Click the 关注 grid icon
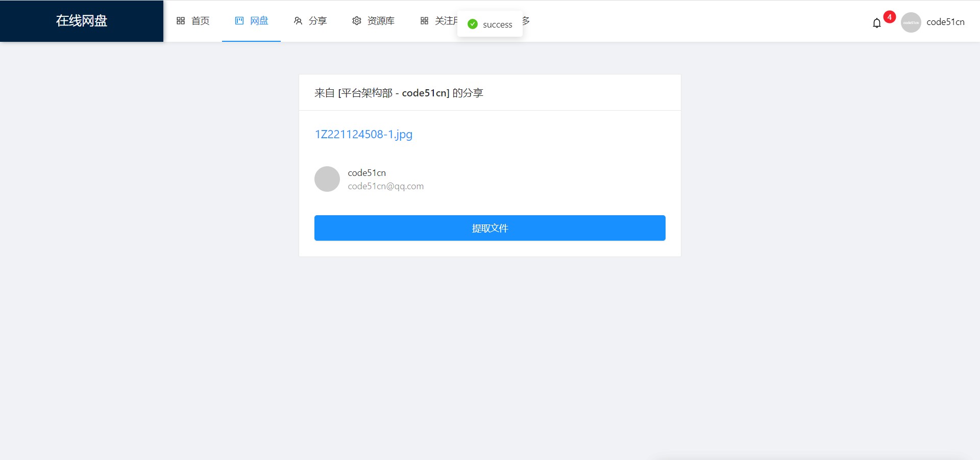This screenshot has height=460, width=980. (424, 21)
